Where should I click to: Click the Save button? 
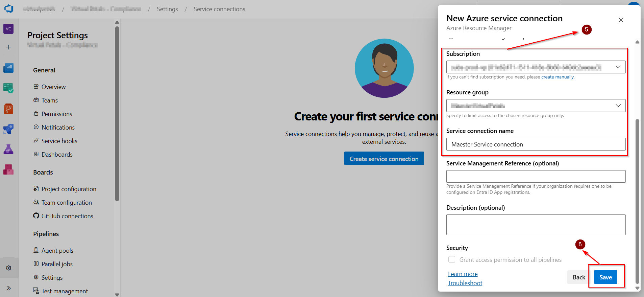click(605, 277)
